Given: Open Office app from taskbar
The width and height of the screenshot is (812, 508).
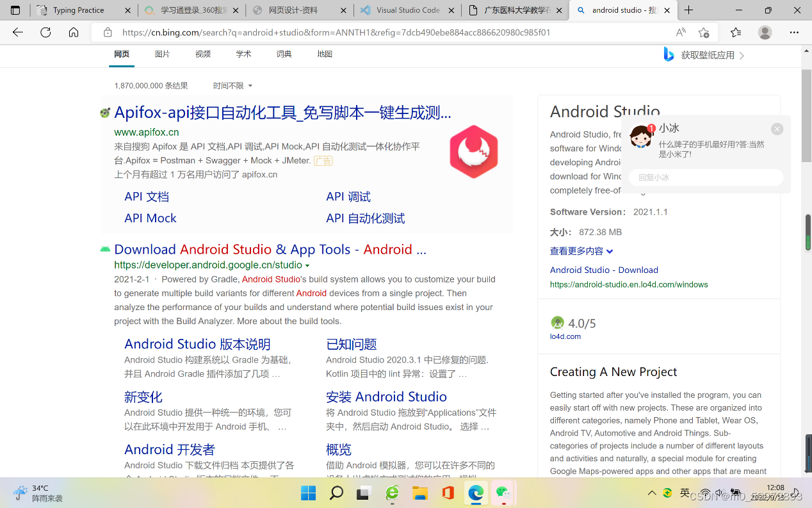Looking at the screenshot, I should coord(448,493).
